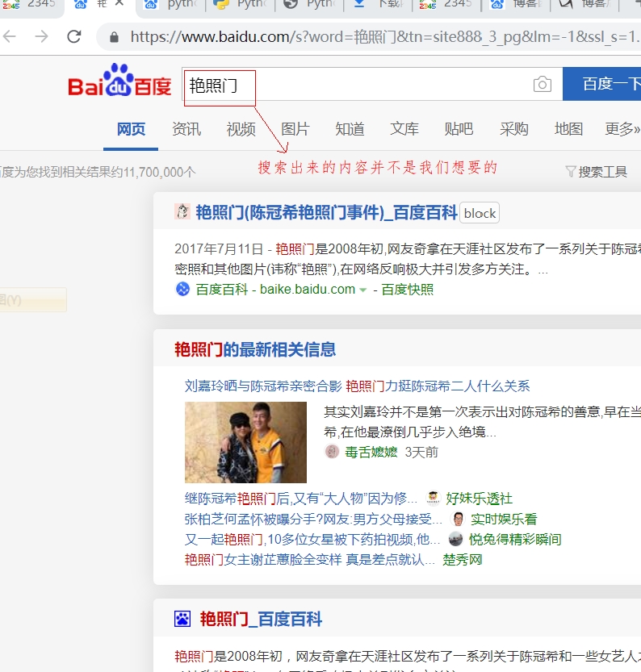This screenshot has width=641, height=672.
Task: Switch to the download tab with arrow icon
Action: (x=377, y=4)
